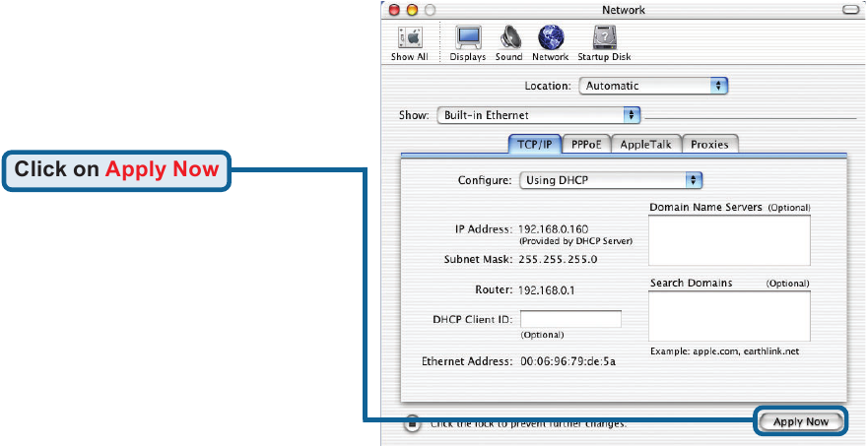Go to the Proxies tab
The height and width of the screenshot is (446, 868).
click(709, 144)
